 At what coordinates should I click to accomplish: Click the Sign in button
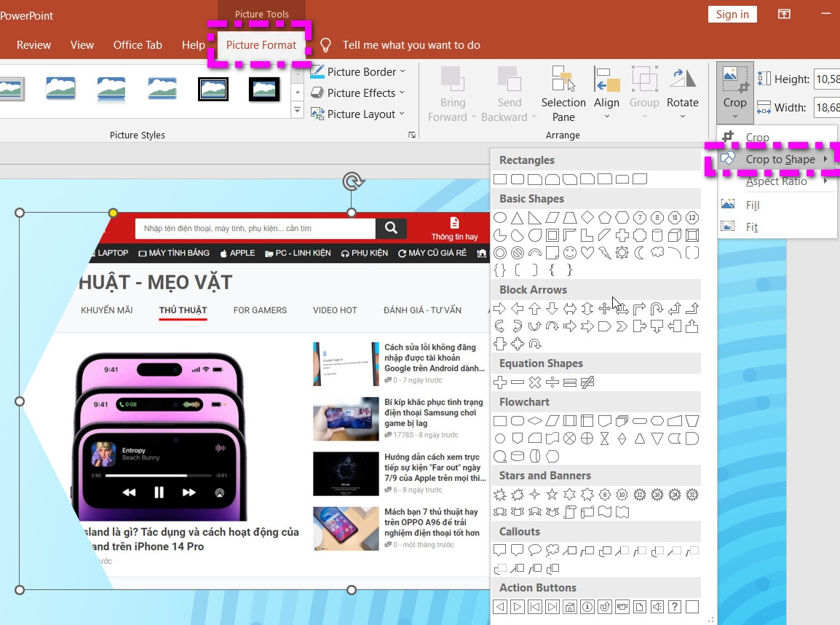click(x=732, y=14)
